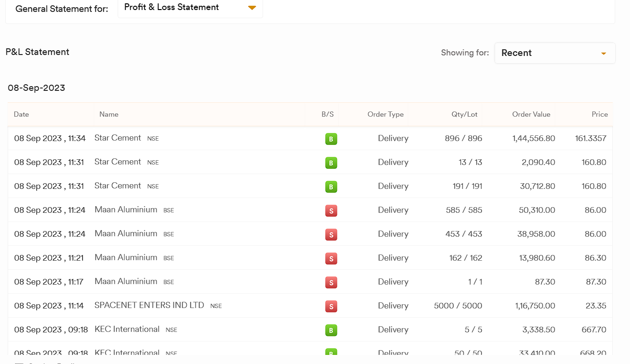Screen dimensions: 630x364
Task: Open the KEC International name at 667.70 price
Action: click(x=127, y=329)
